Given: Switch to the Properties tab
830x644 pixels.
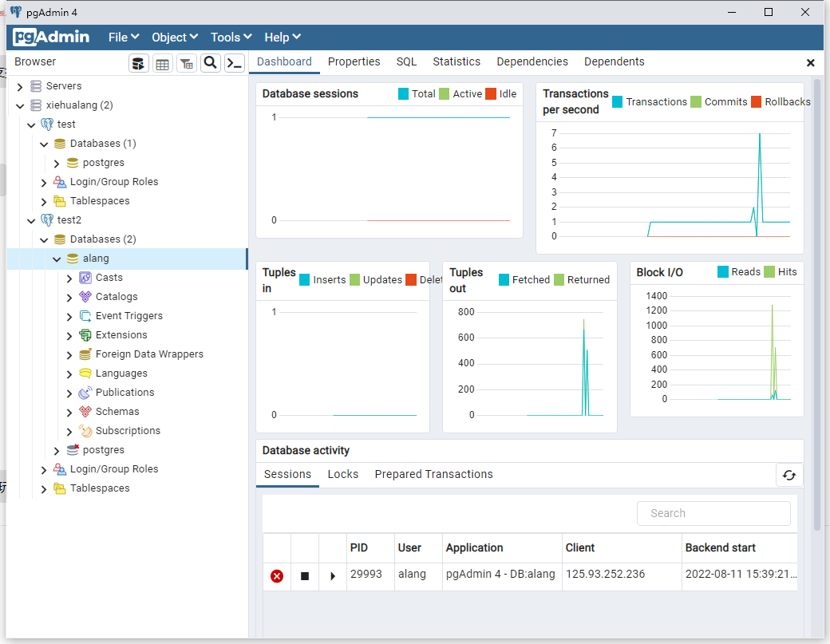Looking at the screenshot, I should [x=354, y=61].
